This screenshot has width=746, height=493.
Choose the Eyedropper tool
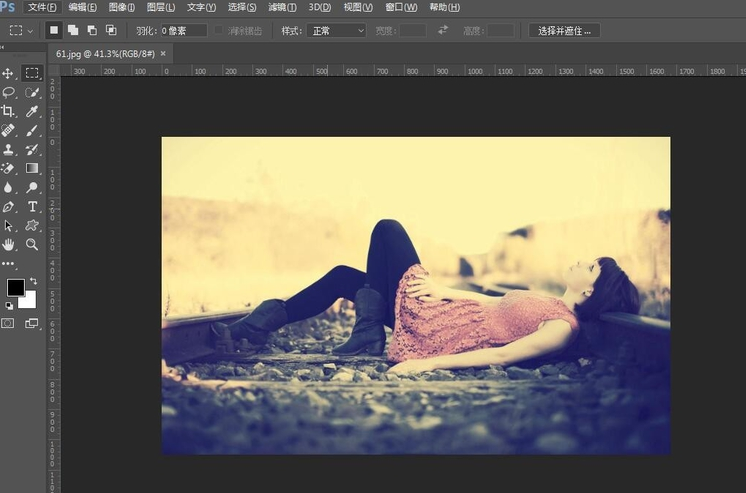coord(32,111)
